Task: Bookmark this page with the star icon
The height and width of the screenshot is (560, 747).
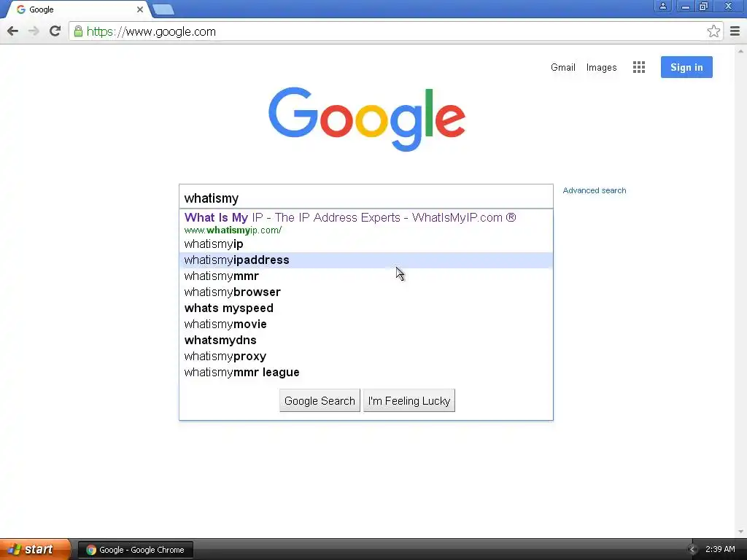Action: pyautogui.click(x=713, y=31)
